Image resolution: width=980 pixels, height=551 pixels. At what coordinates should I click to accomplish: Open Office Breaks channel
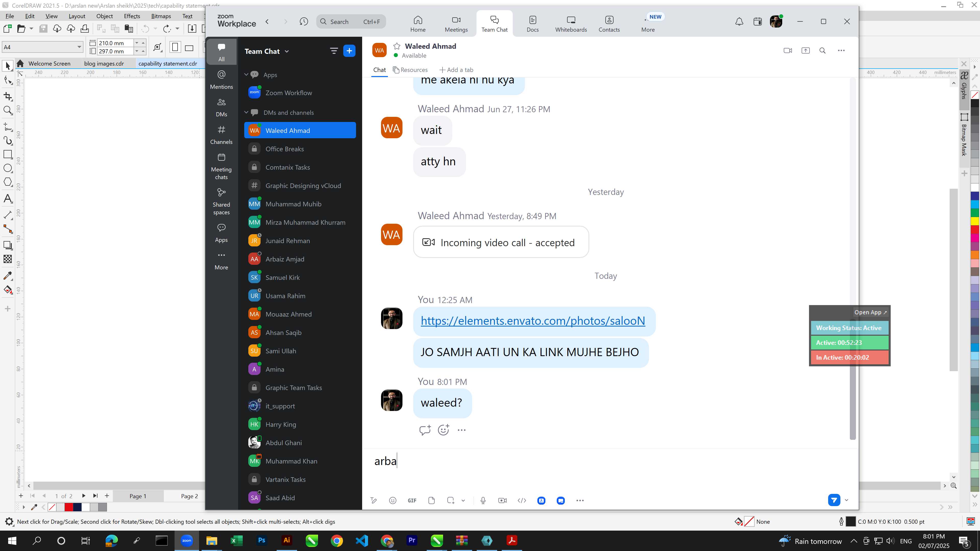pos(300,149)
